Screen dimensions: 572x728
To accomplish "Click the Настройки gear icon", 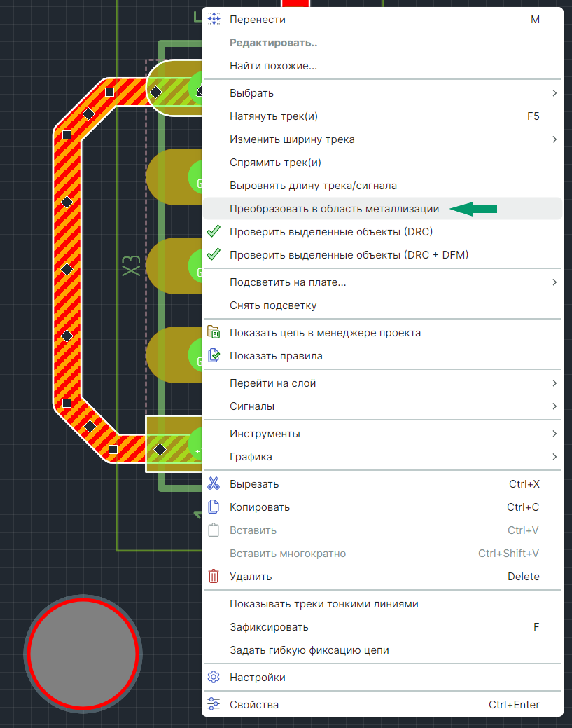I will (x=214, y=677).
